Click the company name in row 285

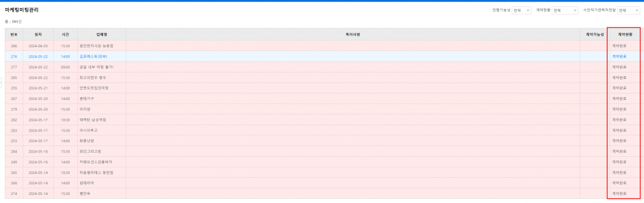pyautogui.click(x=93, y=77)
